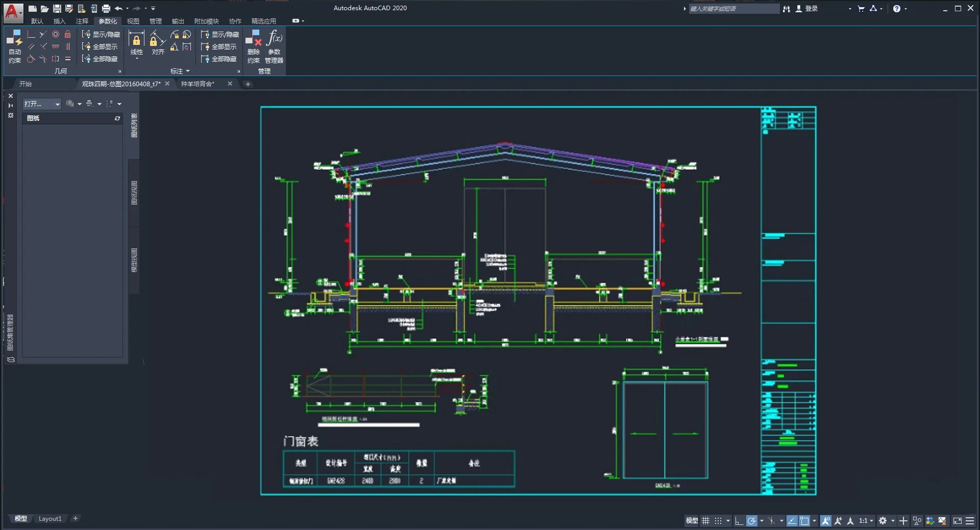This screenshot has width=980, height=530.
Task: Click 全部隐藏 in the 标注 panel
Action: (219, 59)
